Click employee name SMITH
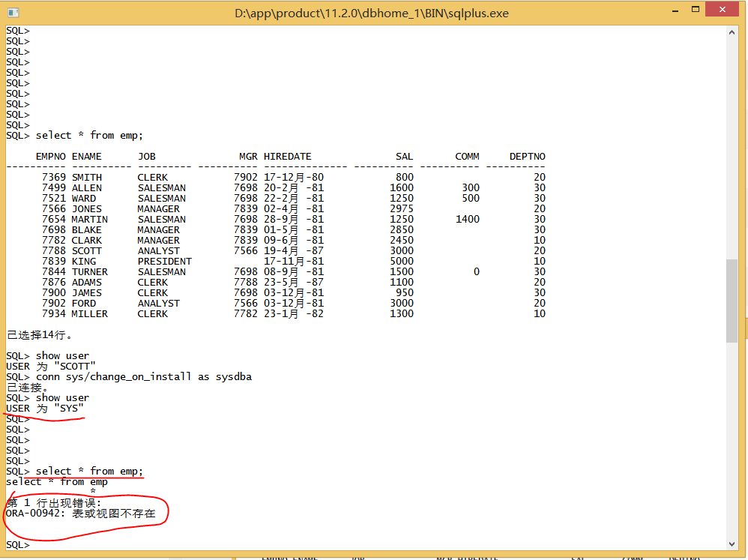 tap(87, 178)
